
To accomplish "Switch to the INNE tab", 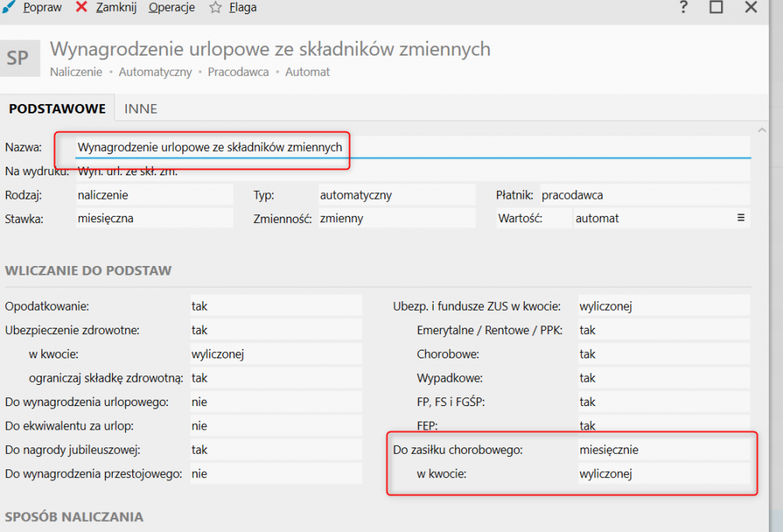I will [141, 109].
